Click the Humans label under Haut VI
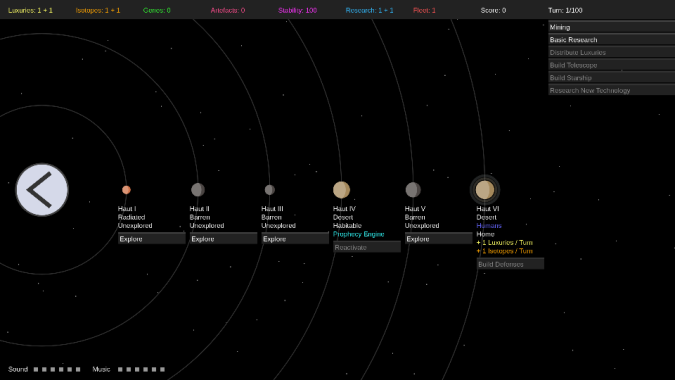This screenshot has width=675, height=380. coord(489,226)
